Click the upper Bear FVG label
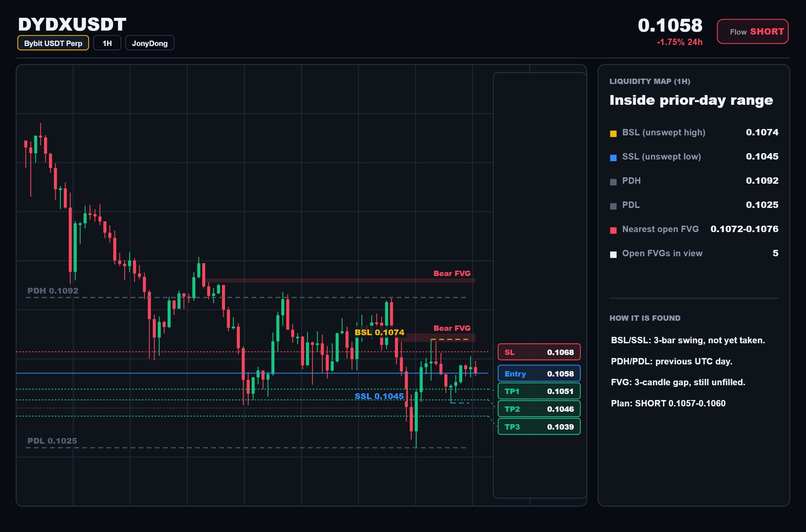This screenshot has height=532, width=806. (x=452, y=273)
